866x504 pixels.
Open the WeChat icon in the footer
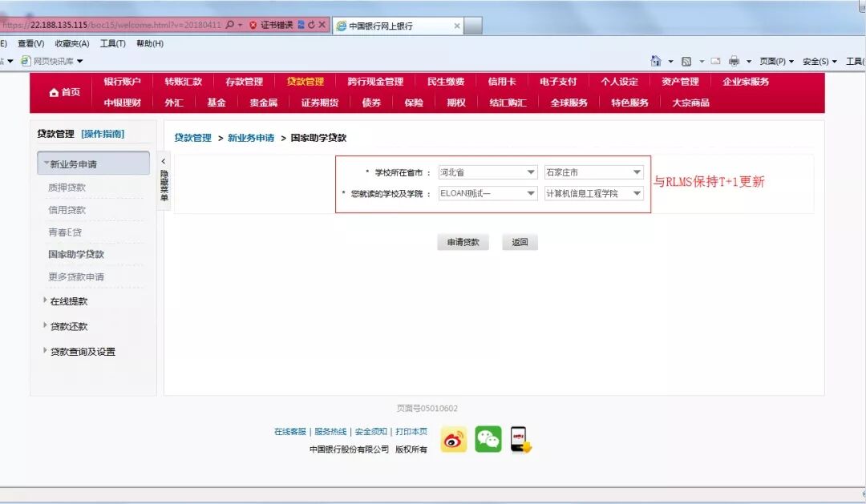coord(488,439)
